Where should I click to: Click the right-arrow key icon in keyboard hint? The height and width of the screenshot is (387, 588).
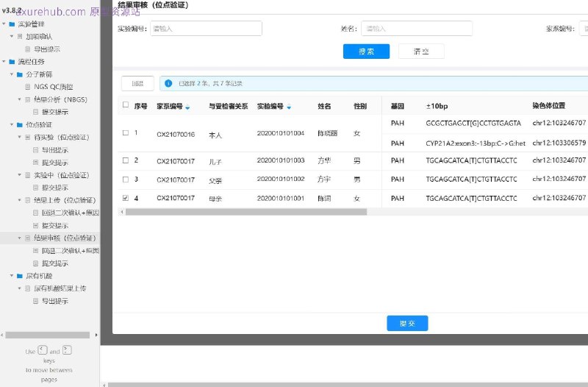click(x=67, y=350)
